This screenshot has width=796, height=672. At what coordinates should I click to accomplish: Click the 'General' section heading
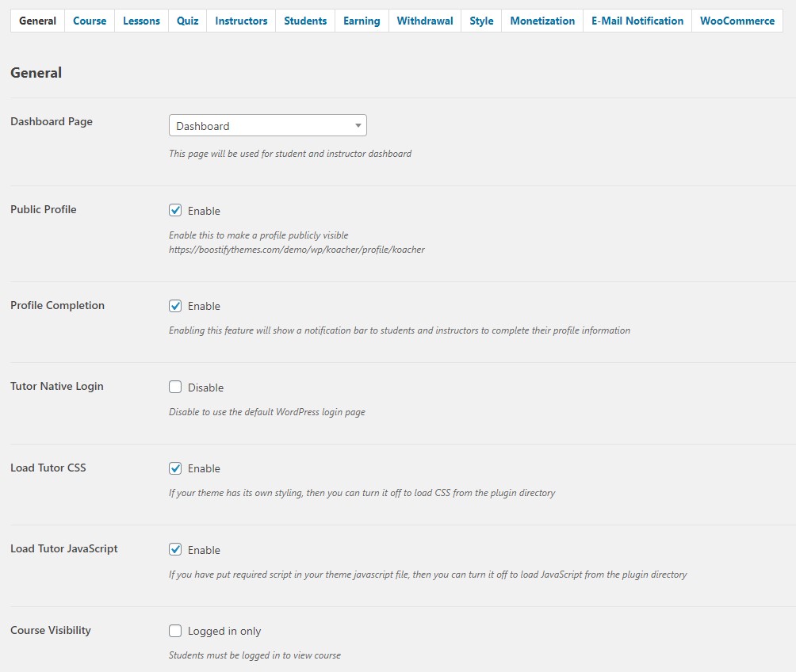pyautogui.click(x=36, y=73)
